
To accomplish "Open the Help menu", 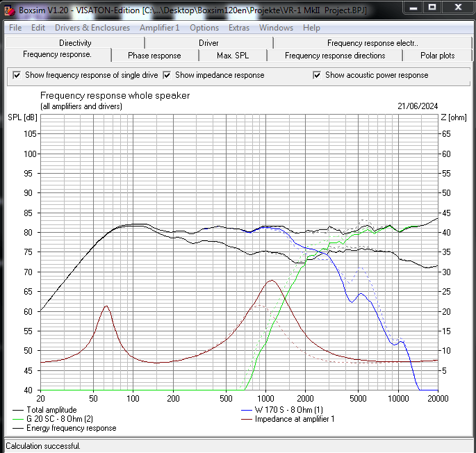I will (x=311, y=28).
